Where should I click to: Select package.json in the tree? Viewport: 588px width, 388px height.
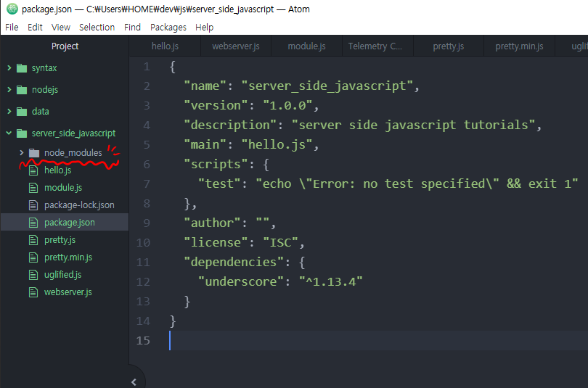[x=70, y=223]
